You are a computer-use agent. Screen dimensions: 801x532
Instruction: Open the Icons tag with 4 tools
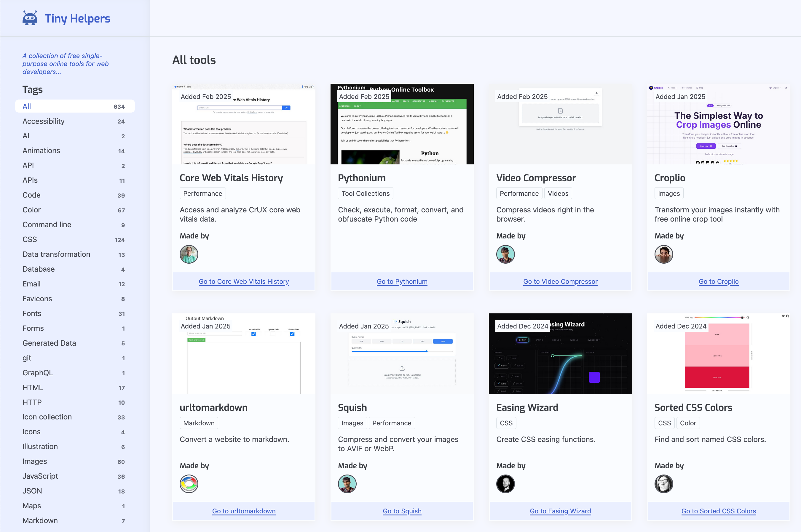75,432
